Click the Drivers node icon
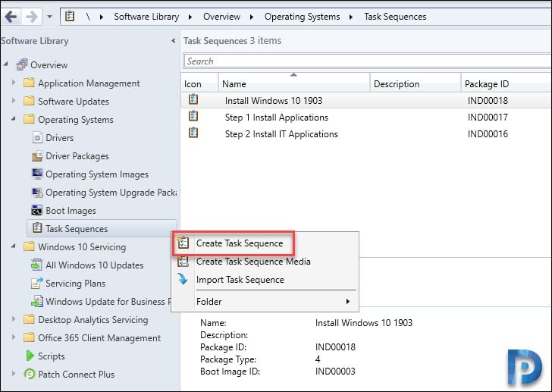The image size is (552, 392). pyautogui.click(x=37, y=137)
